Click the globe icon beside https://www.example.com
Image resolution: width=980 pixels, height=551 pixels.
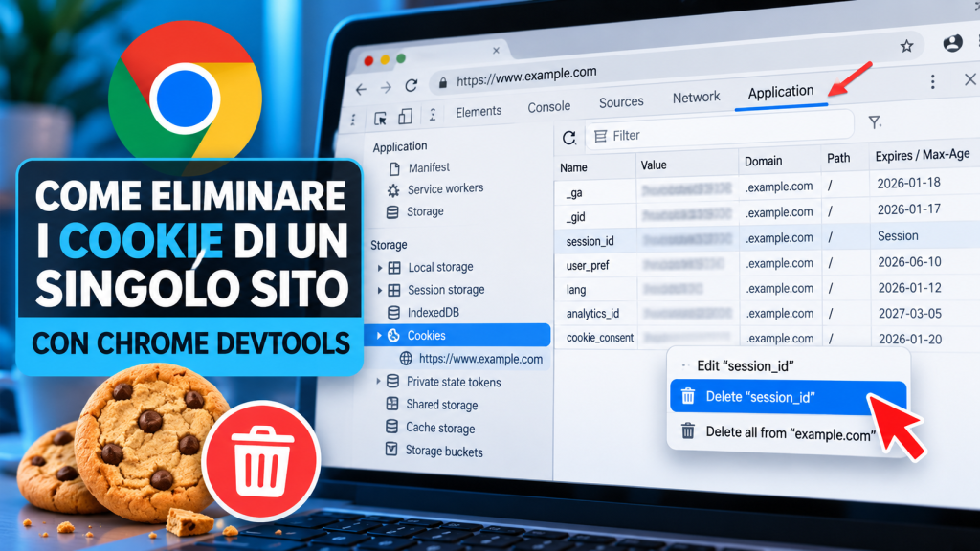coord(406,359)
